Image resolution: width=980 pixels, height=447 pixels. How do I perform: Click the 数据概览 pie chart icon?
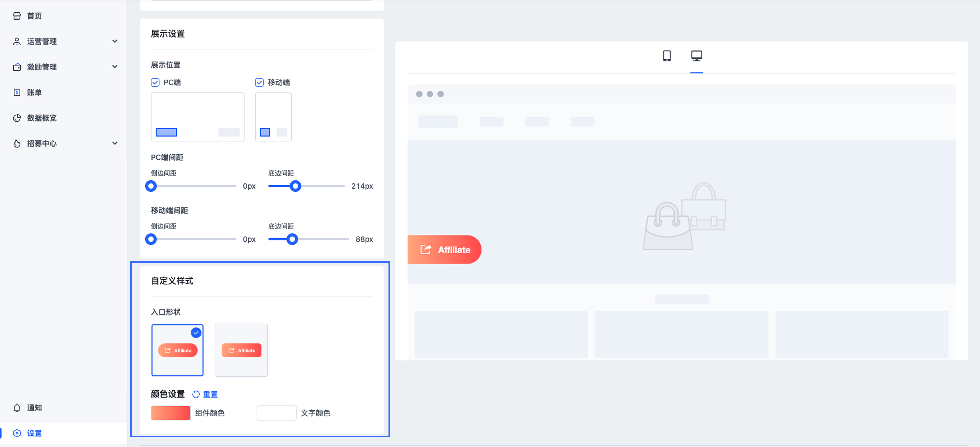[x=17, y=118]
